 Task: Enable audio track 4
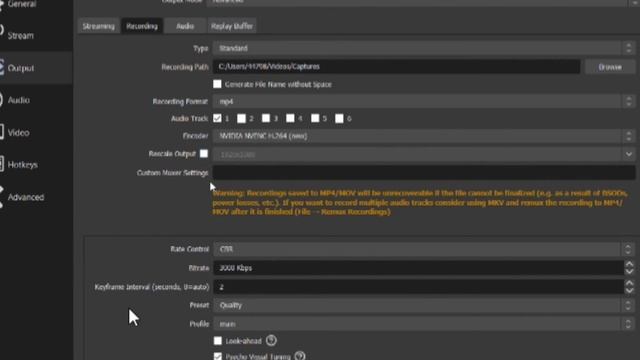[x=290, y=118]
